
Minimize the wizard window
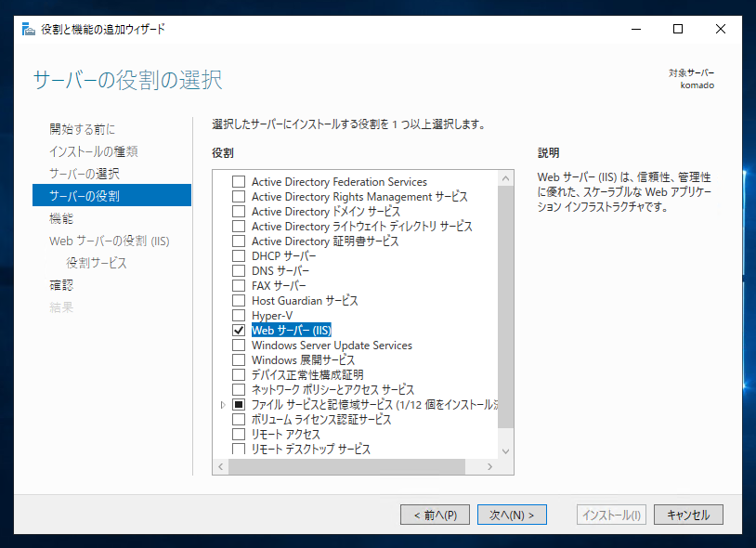tap(636, 29)
